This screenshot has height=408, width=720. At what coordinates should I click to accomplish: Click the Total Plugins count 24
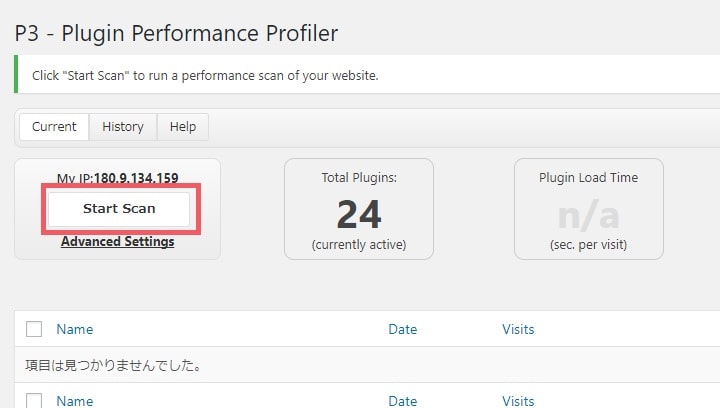click(359, 214)
